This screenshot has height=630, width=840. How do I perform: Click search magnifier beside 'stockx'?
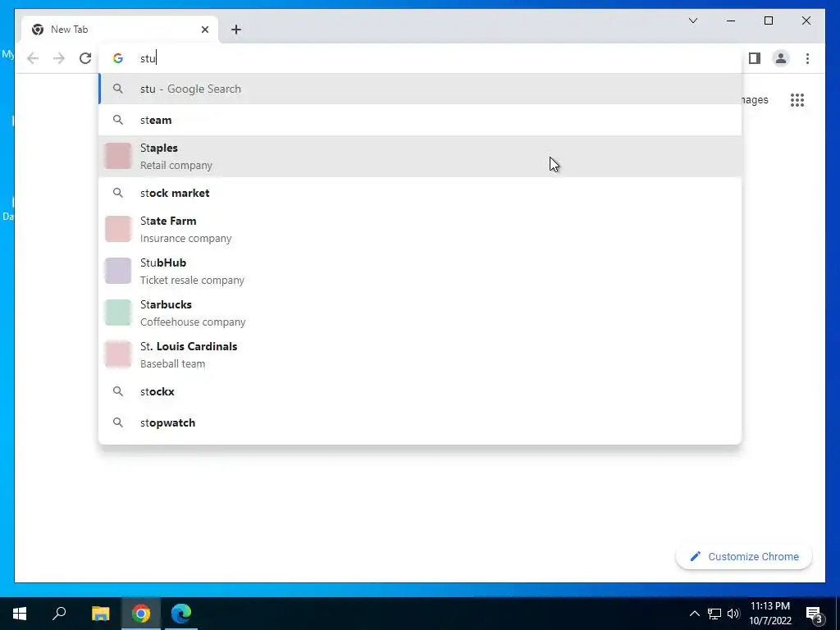tap(118, 391)
